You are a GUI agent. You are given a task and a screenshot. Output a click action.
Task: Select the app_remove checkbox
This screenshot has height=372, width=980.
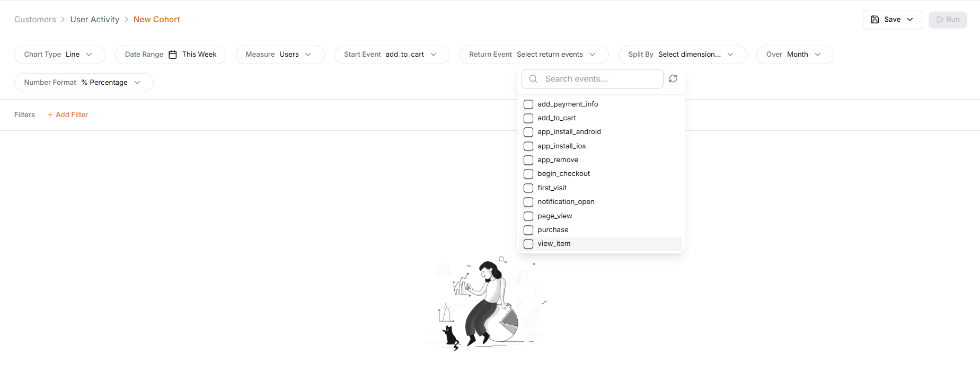click(528, 160)
